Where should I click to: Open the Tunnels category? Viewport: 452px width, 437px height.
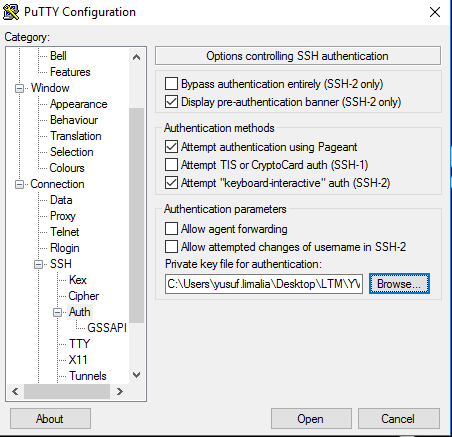[x=88, y=376]
